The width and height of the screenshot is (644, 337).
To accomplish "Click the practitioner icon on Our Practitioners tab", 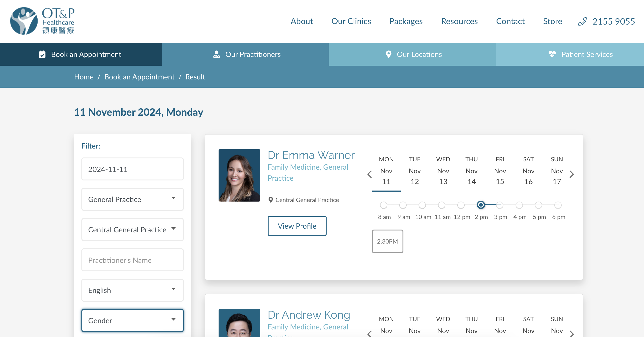I will [217, 54].
